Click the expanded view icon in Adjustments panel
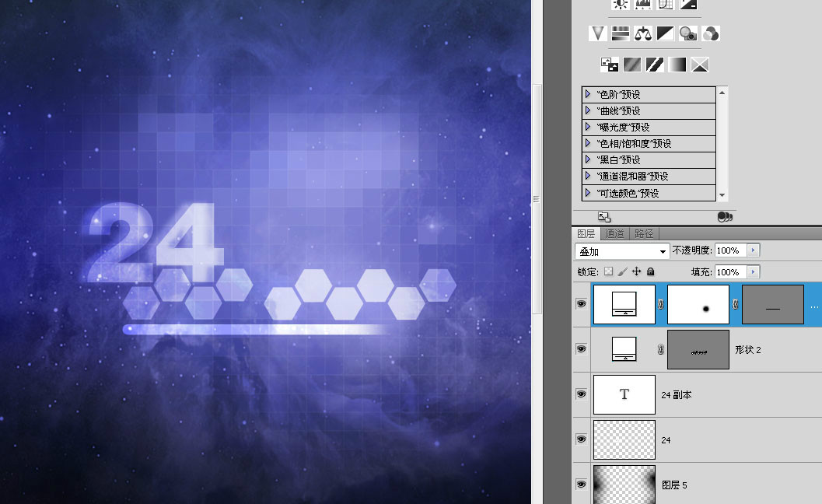Image resolution: width=822 pixels, height=504 pixels. (x=604, y=216)
